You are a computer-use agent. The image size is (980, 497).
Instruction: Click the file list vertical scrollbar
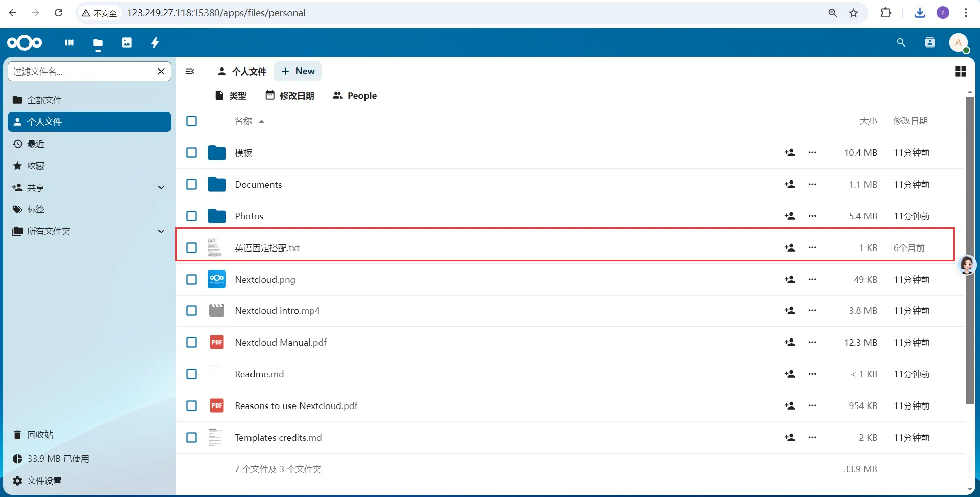[x=970, y=251]
